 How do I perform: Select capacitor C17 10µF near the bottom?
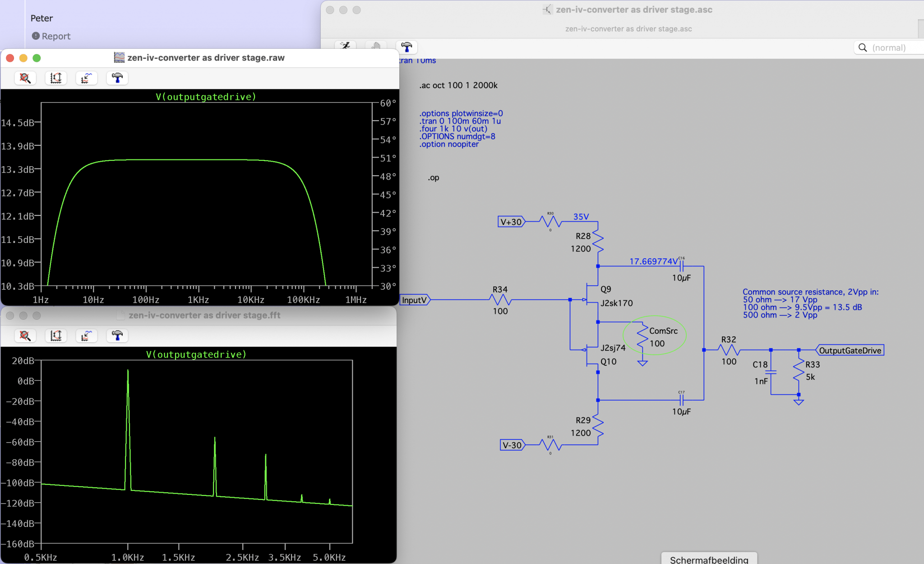click(x=681, y=400)
